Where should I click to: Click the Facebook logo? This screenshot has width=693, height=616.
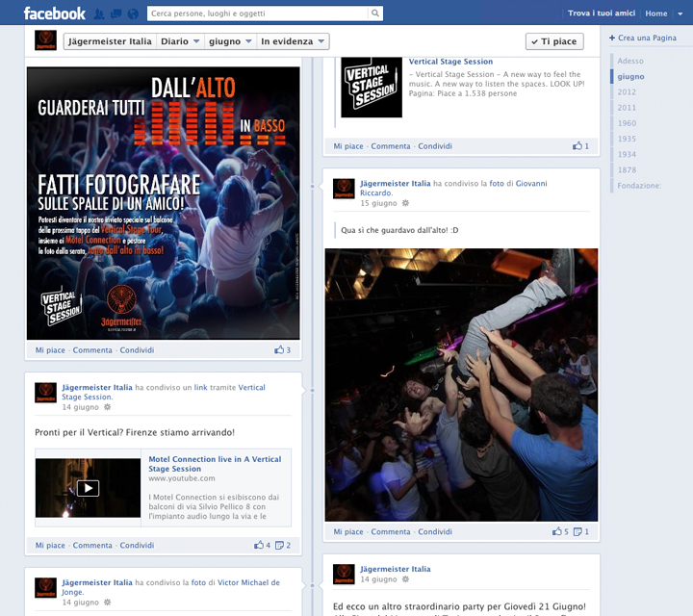tap(54, 13)
